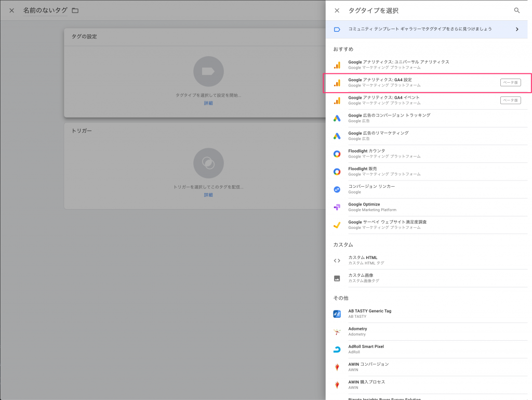This screenshot has width=532, height=400.
Task: Select Adometry tag type
Action: tap(427, 332)
